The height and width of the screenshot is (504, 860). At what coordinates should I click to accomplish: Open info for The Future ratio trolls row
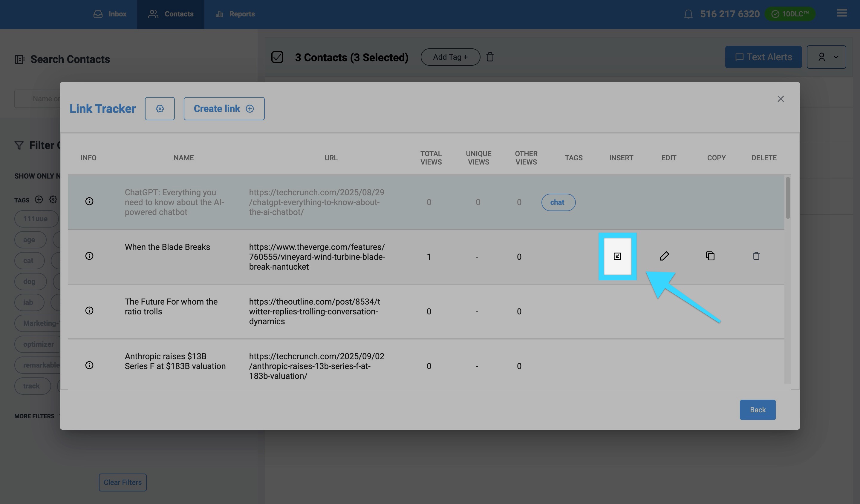pyautogui.click(x=89, y=311)
